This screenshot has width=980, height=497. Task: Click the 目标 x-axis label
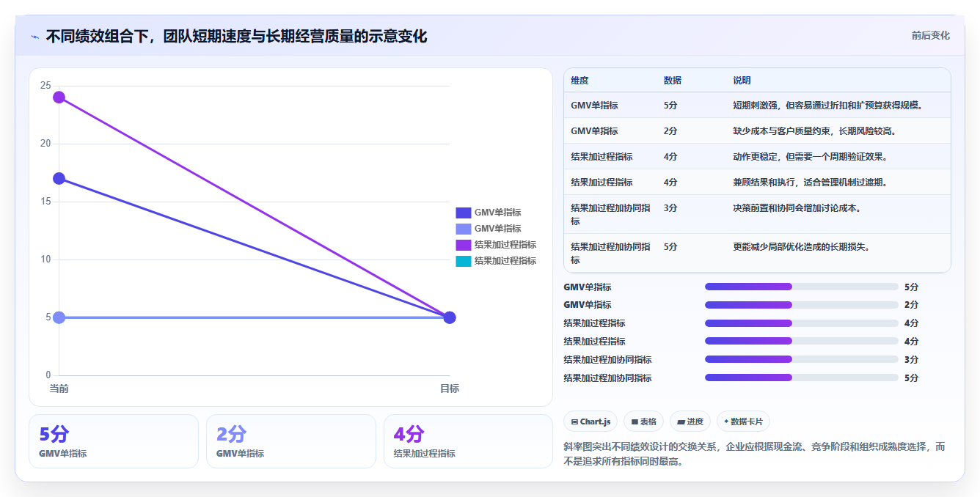[x=450, y=389]
